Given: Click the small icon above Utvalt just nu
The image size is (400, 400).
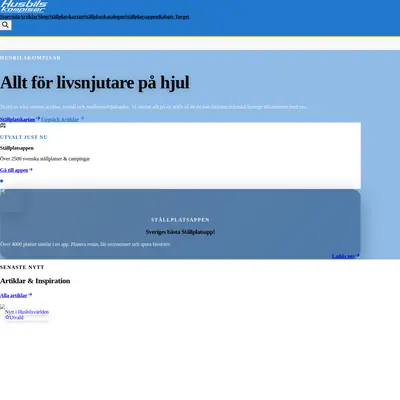Looking at the screenshot, I should 3,126.
